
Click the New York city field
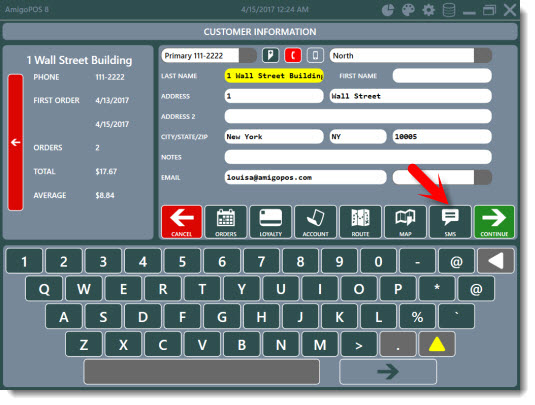274,137
